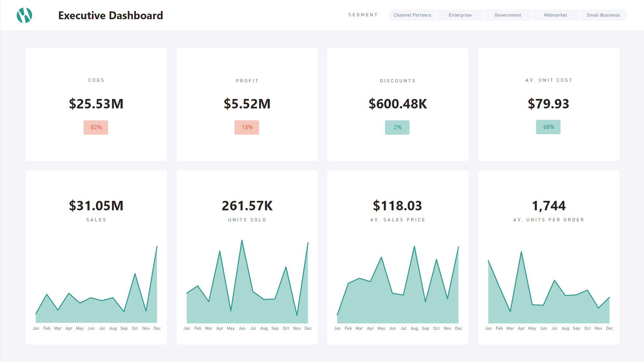Click the $79.93 unit cost value
644x362 pixels.
[x=549, y=104]
